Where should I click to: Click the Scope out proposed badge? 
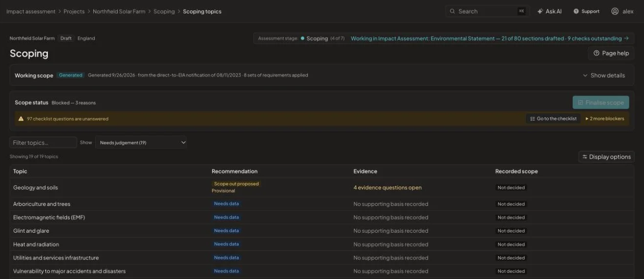(x=236, y=184)
